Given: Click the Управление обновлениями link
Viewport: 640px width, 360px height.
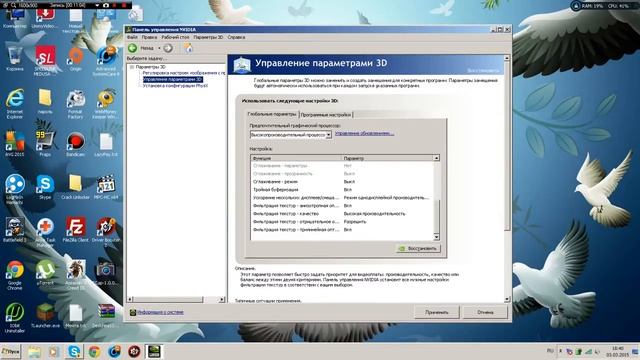Looking at the screenshot, I should point(364,133).
